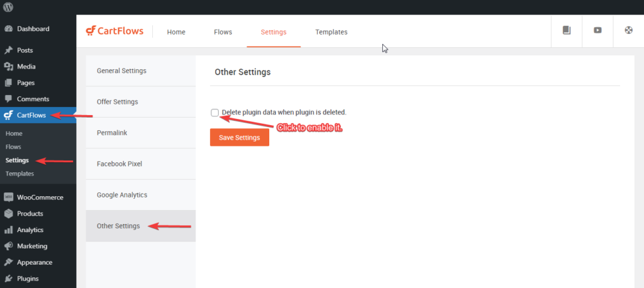Switch to the Templates header tab
Viewport: 644px width, 288px height.
(331, 32)
